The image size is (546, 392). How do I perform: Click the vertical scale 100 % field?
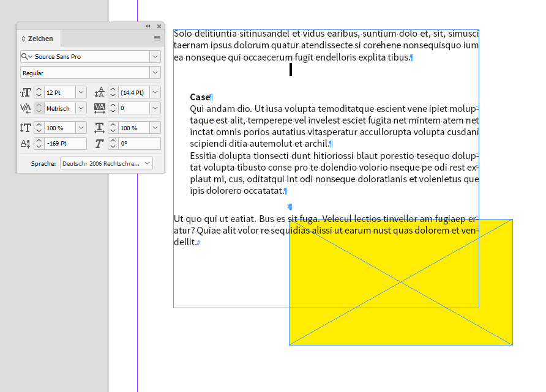point(59,128)
